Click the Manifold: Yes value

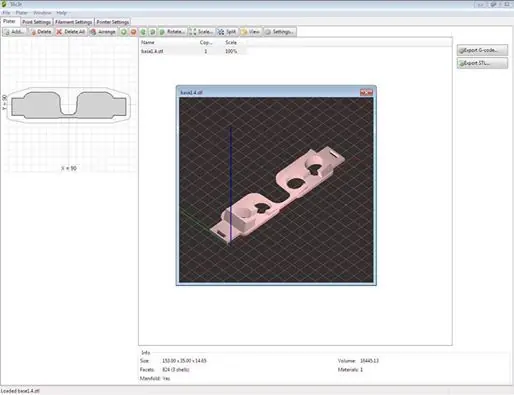[166, 379]
